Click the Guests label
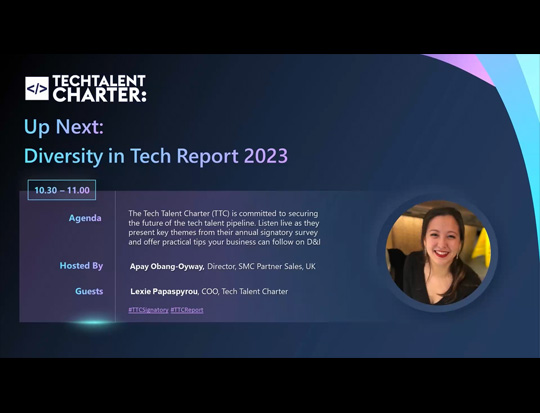Viewport: 540px width, 413px height. pos(89,291)
